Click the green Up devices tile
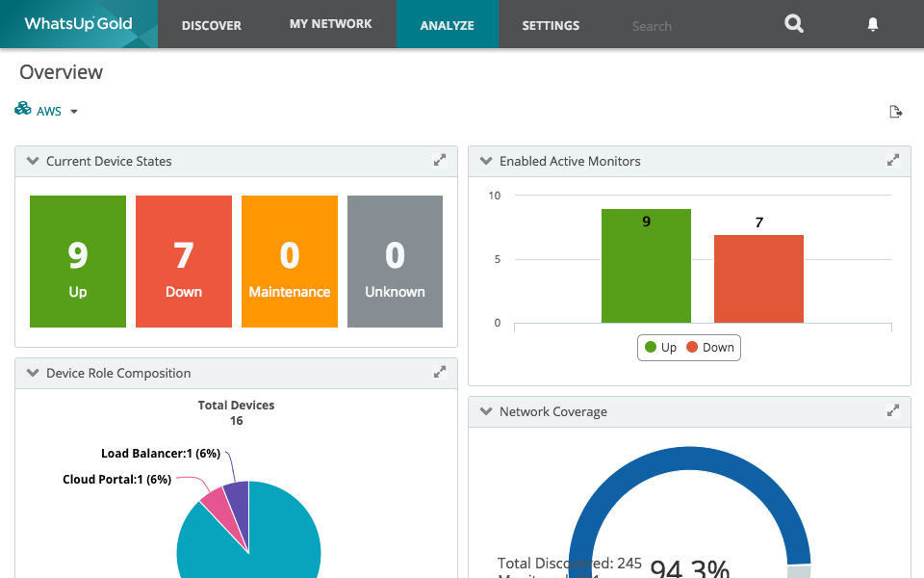 (78, 261)
